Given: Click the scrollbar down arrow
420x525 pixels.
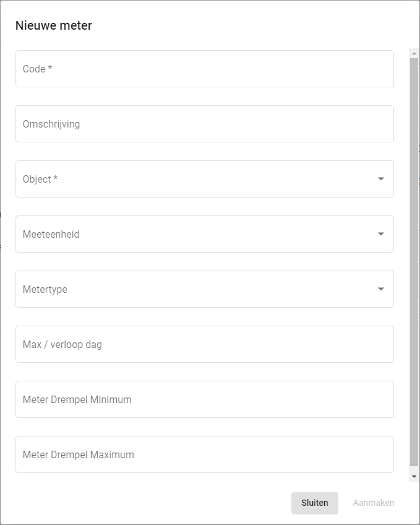Looking at the screenshot, I should (x=414, y=477).
